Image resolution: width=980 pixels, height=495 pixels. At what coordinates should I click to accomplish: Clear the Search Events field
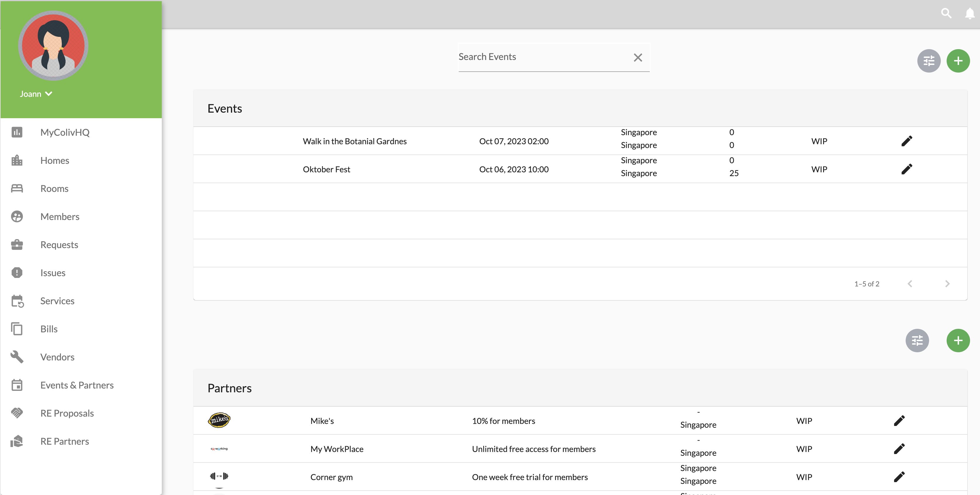pos(638,57)
